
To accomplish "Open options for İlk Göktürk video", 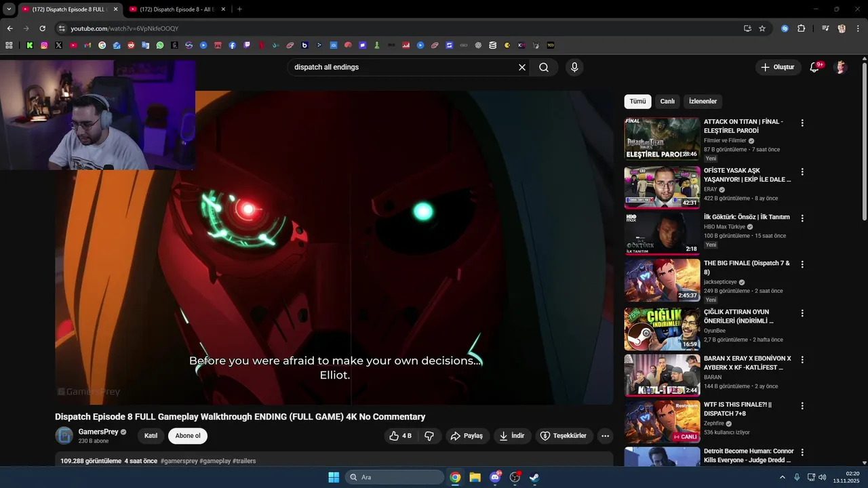I will [802, 218].
